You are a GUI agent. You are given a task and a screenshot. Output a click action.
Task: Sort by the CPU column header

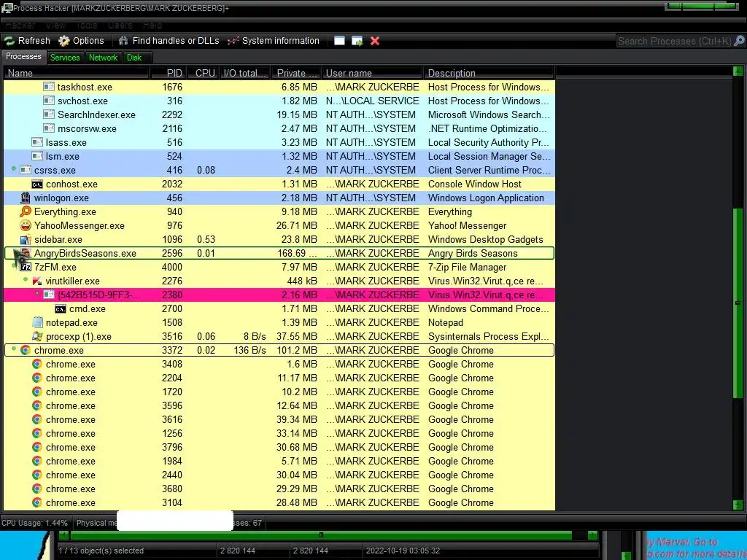tap(204, 73)
